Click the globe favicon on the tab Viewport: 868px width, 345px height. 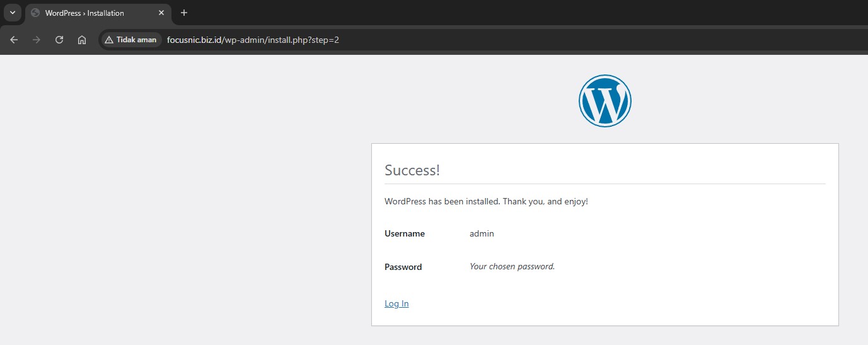(35, 13)
